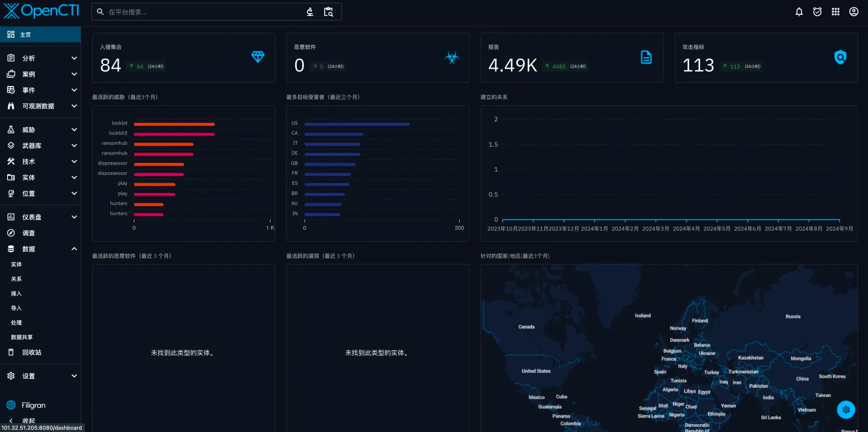Image resolution: width=868 pixels, height=432 pixels.
Task: Click the 113 indicators count
Action: pos(698,65)
